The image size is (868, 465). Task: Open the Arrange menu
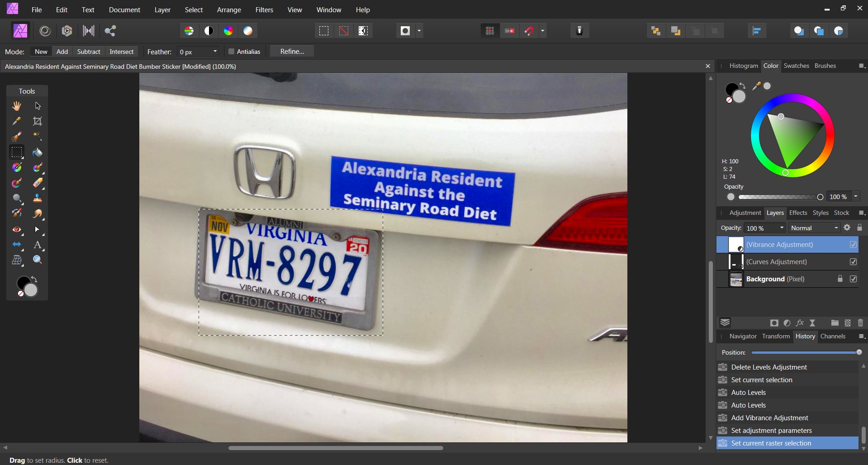(x=229, y=9)
